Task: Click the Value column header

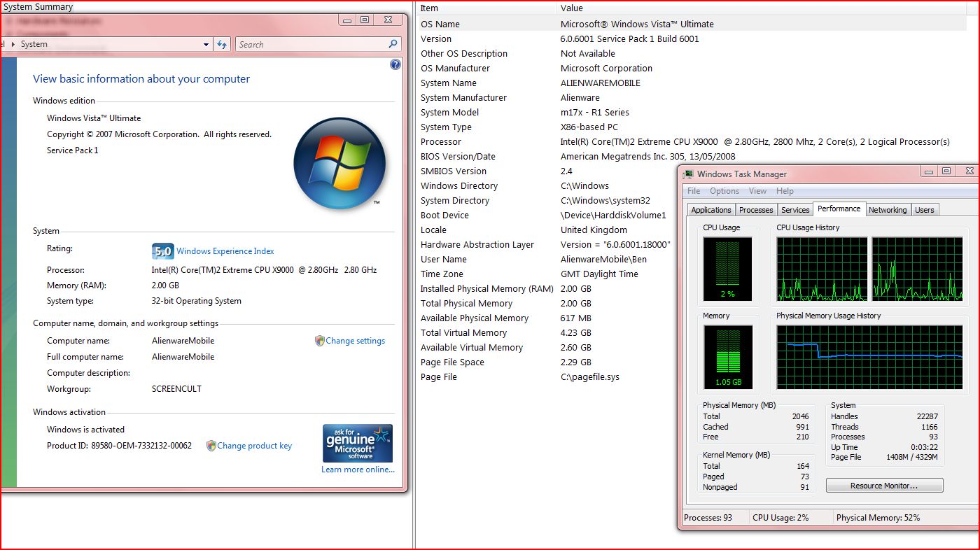Action: click(x=763, y=8)
